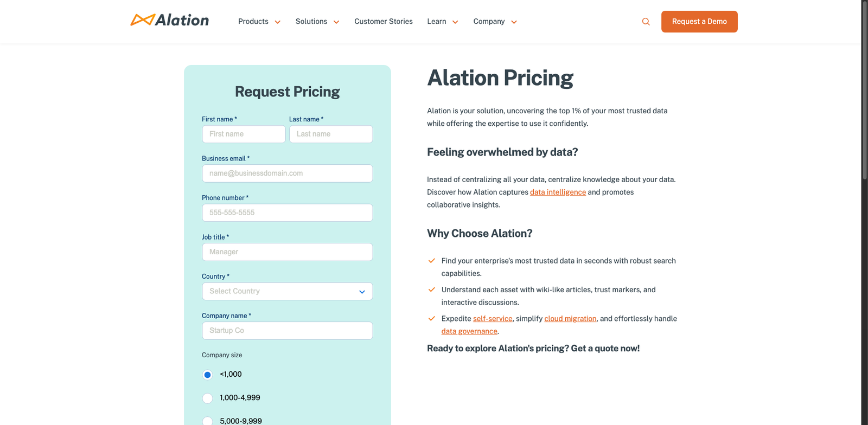Click into the Phone number field
This screenshot has height=425, width=868.
(x=287, y=212)
